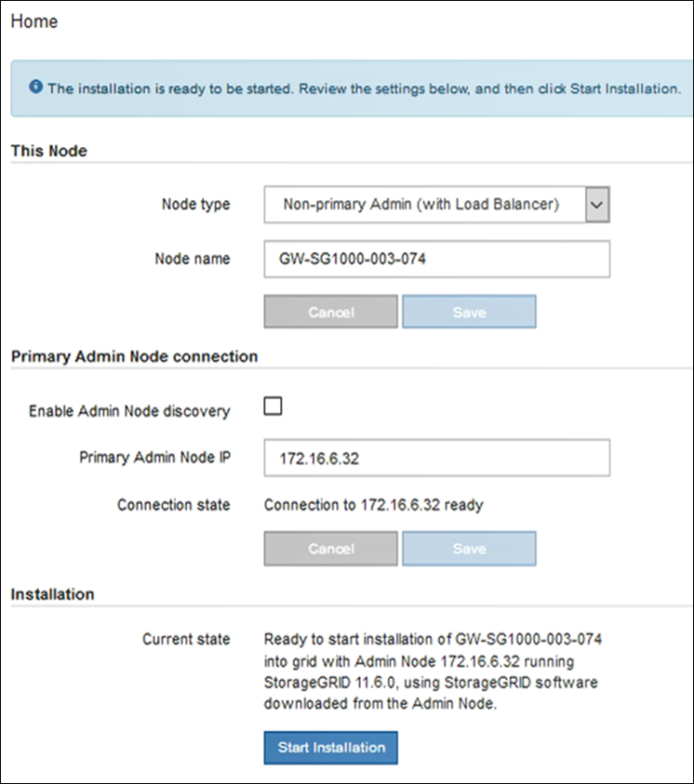Image resolution: width=694 pixels, height=784 pixels.
Task: Click the Node type dropdown arrow
Action: tap(597, 205)
